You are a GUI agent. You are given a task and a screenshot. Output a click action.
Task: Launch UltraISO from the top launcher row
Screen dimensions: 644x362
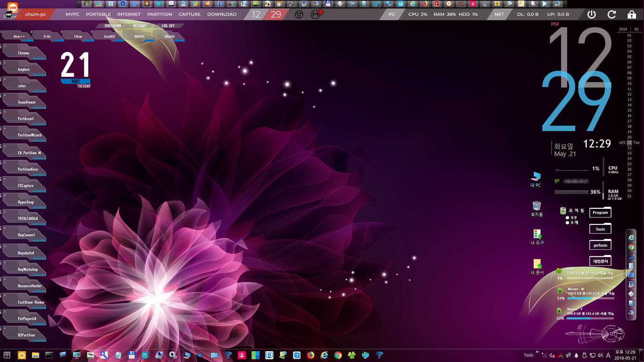(169, 36)
